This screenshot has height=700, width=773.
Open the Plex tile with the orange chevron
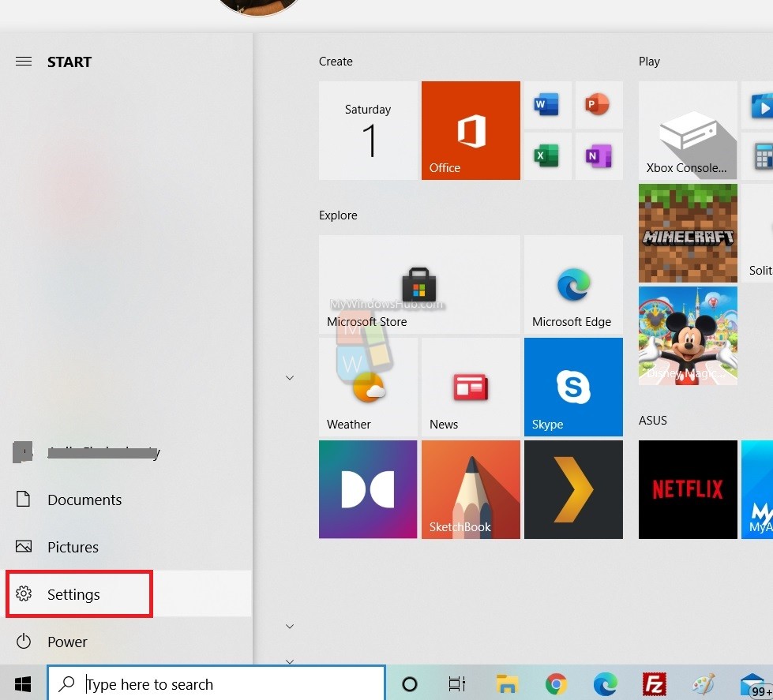tap(573, 489)
